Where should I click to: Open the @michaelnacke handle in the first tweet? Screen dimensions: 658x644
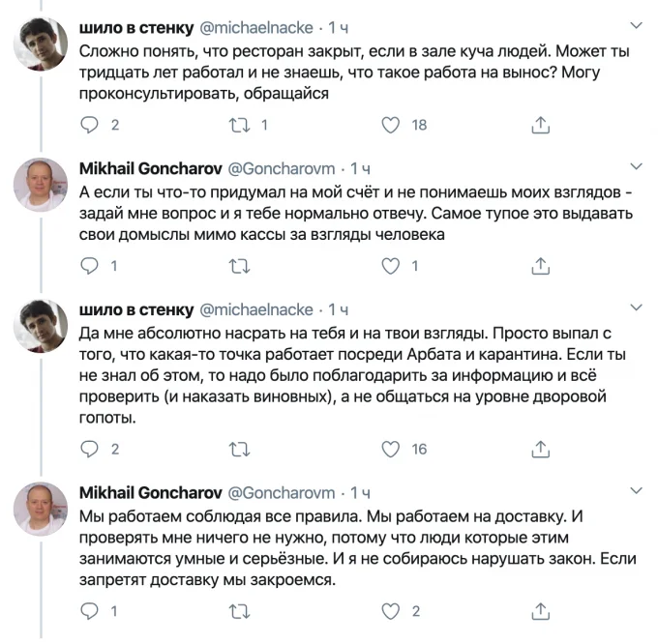click(256, 28)
